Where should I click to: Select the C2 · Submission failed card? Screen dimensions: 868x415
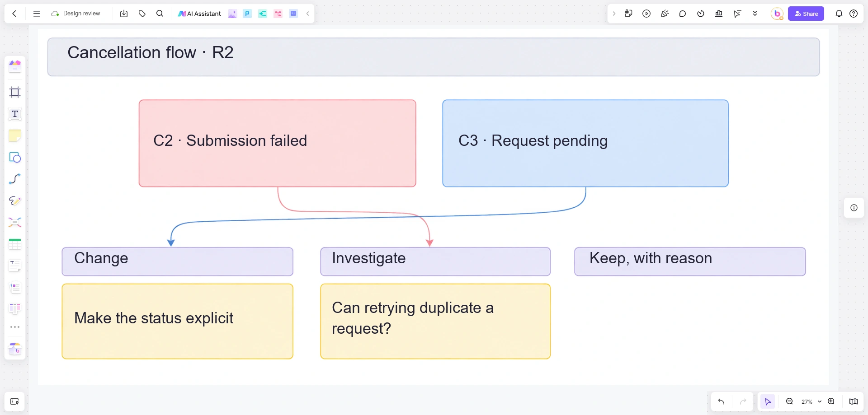(278, 143)
